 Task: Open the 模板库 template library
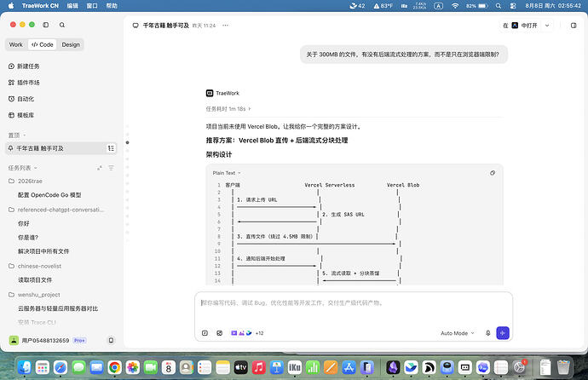[x=21, y=115]
